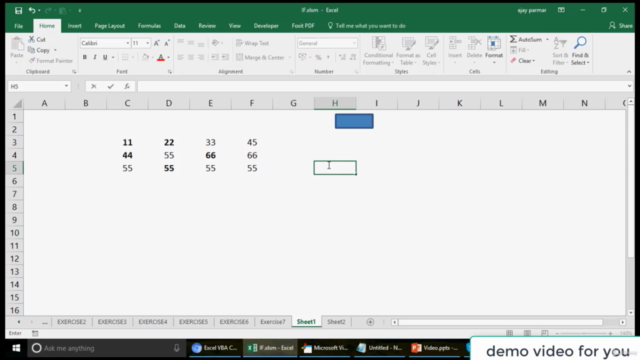Toggle Wrap Text

click(253, 43)
